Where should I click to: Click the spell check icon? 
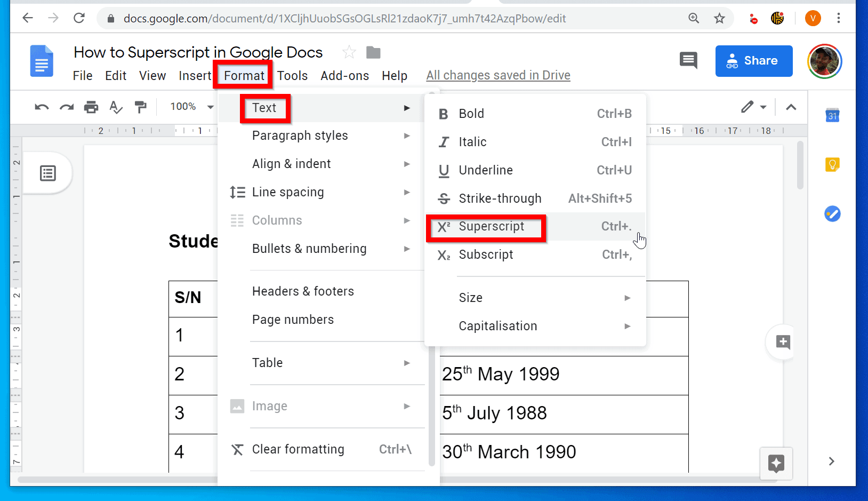click(116, 107)
